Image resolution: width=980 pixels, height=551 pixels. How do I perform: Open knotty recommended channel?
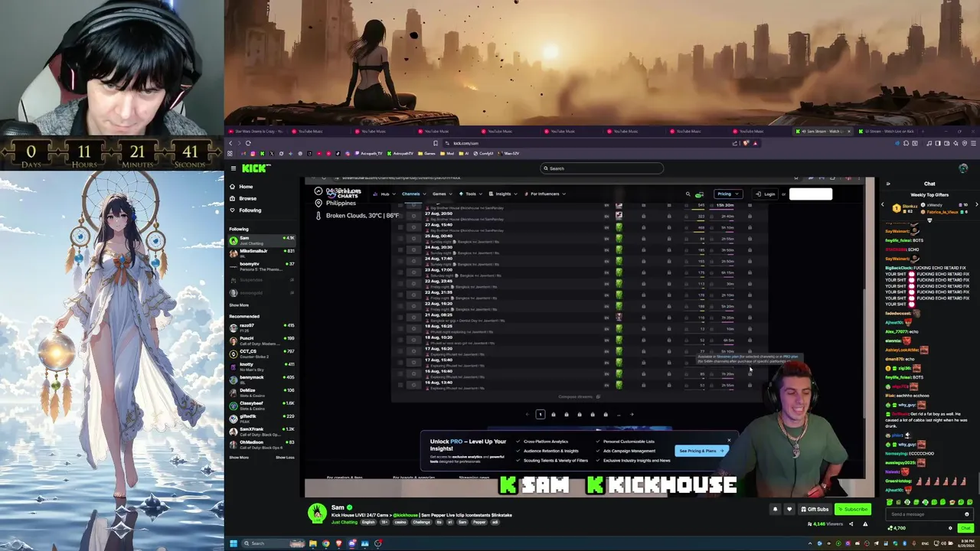(x=261, y=366)
